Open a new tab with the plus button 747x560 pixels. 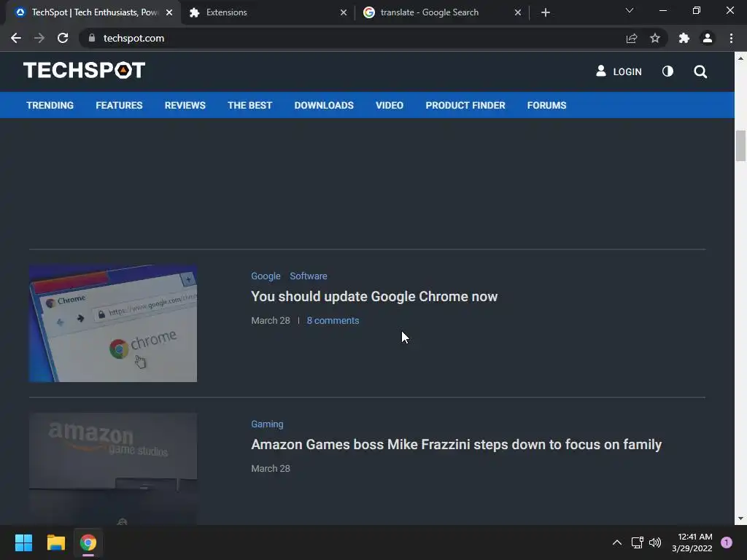coord(546,12)
